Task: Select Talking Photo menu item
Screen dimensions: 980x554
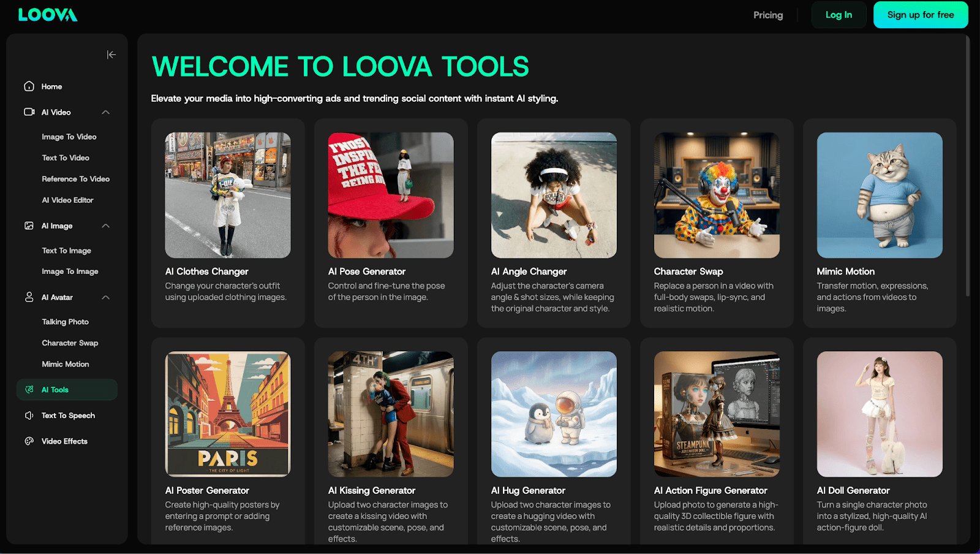Action: 66,322
